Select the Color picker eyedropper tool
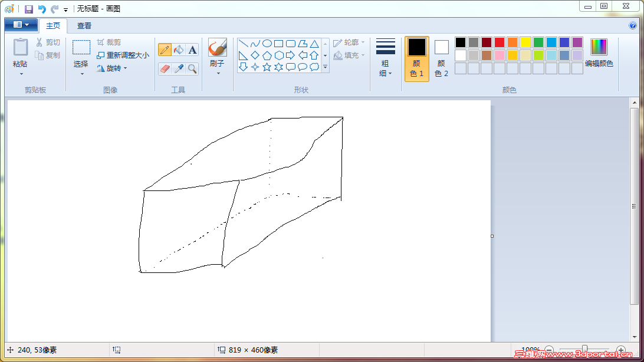 coord(179,68)
